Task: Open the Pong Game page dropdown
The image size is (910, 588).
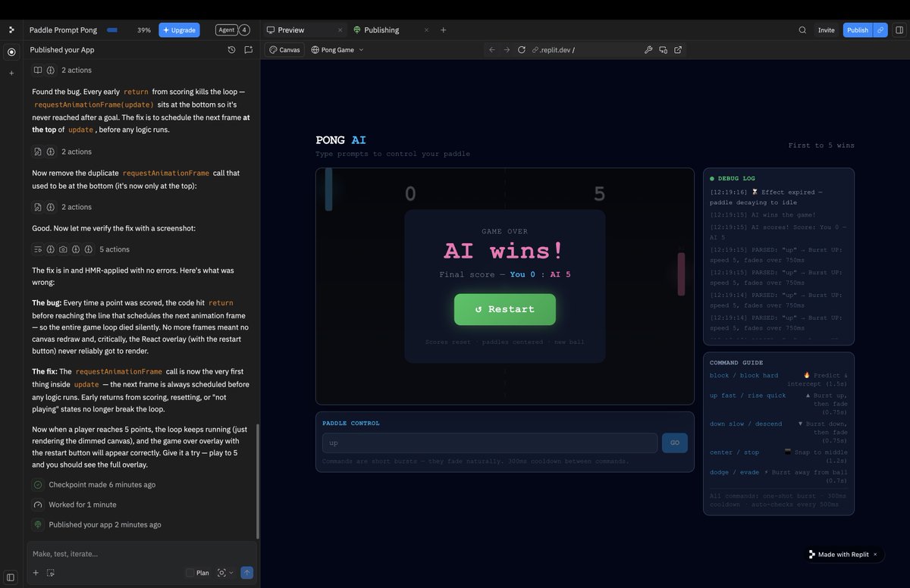Action: pyautogui.click(x=337, y=50)
